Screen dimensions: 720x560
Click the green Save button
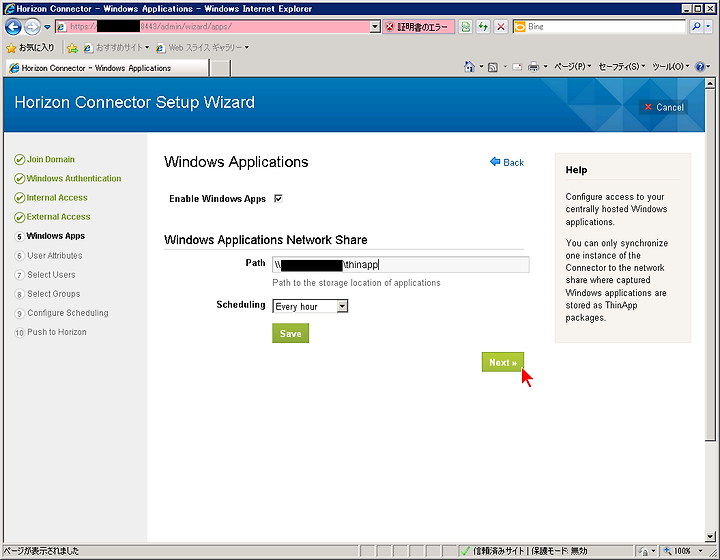pyautogui.click(x=290, y=333)
